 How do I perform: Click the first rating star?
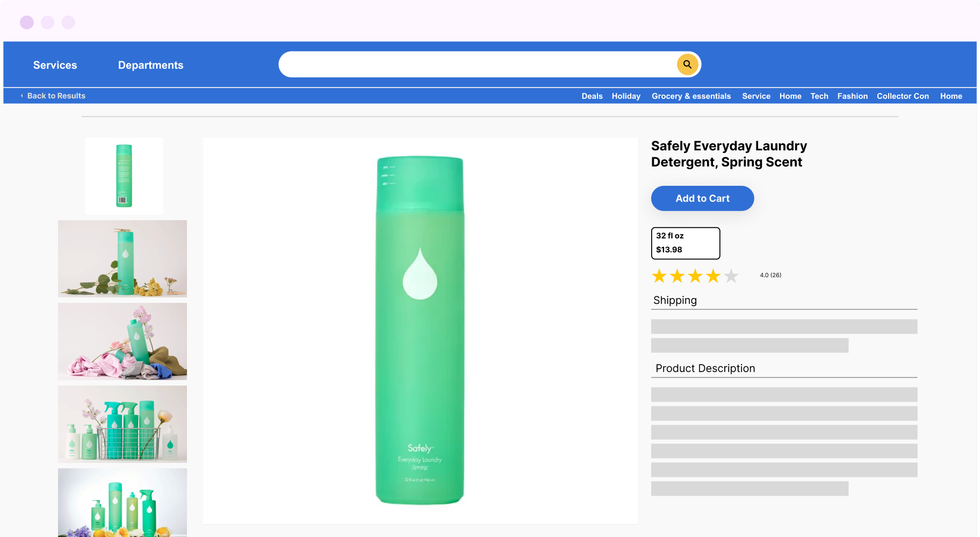click(659, 276)
